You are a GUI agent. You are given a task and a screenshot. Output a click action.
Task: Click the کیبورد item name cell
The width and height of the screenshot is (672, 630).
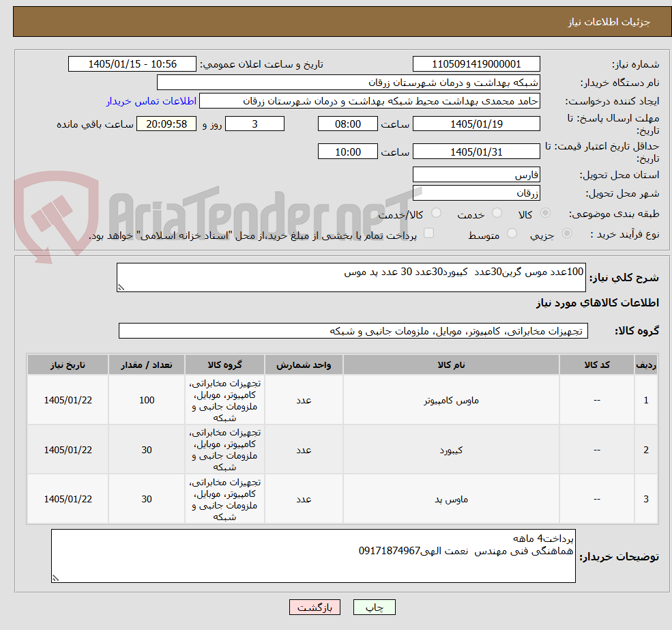(451, 450)
